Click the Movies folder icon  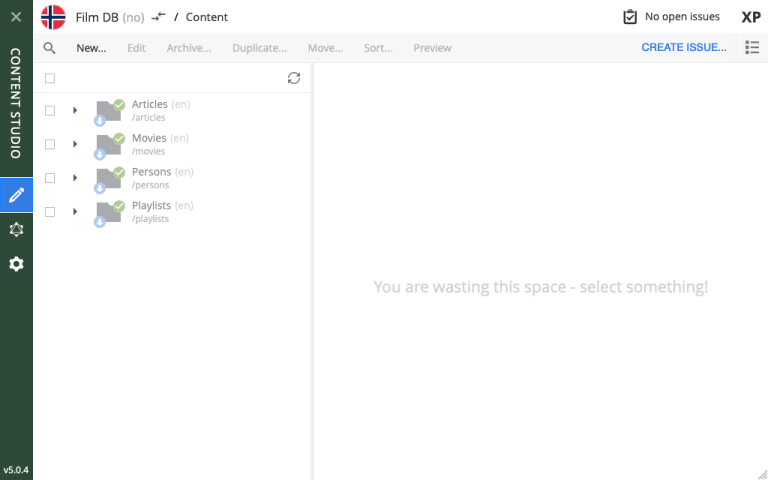109,145
